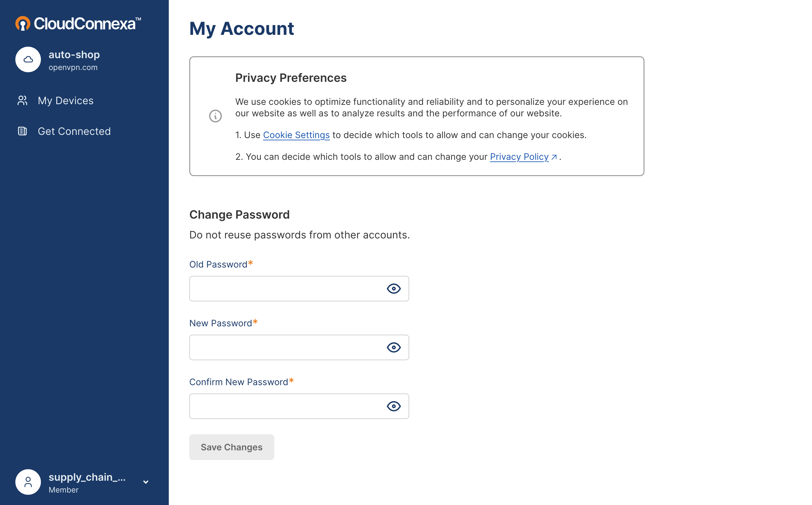Click the Cookie Settings link
The height and width of the screenshot is (505, 812).
[296, 135]
